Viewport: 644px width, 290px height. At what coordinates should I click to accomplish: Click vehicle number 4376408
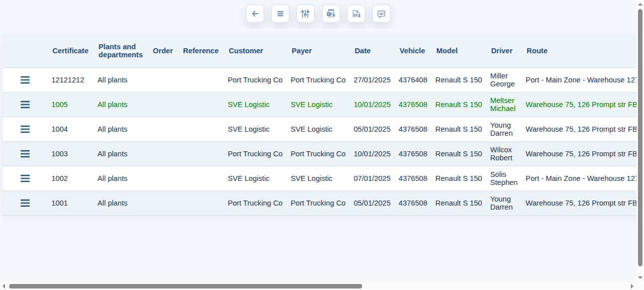click(x=413, y=80)
